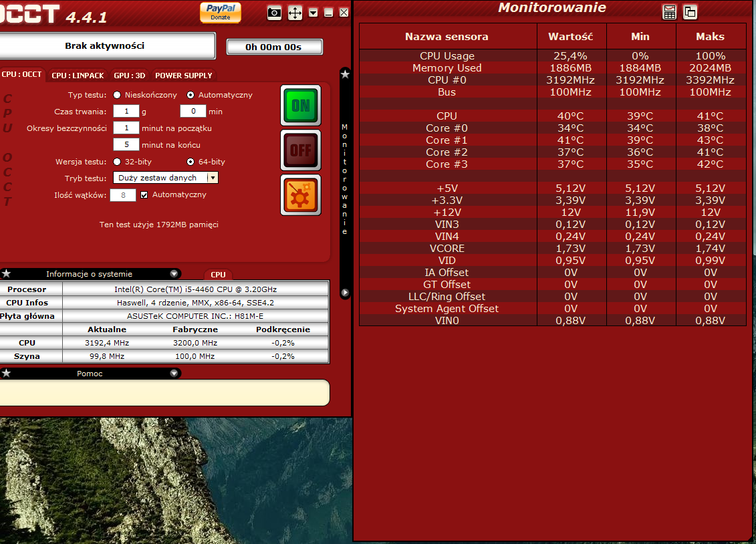Collapse the Pomoc panel arrow
This screenshot has height=544, width=756.
click(174, 374)
